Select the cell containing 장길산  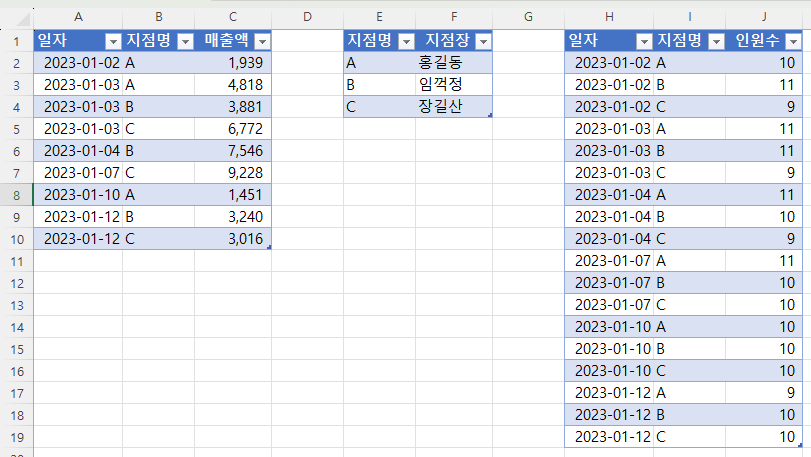pyautogui.click(x=454, y=107)
